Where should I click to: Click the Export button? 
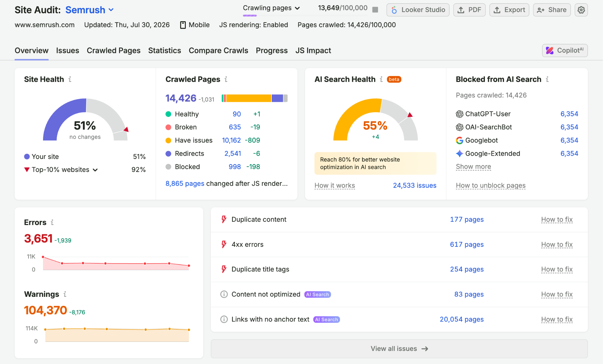point(509,10)
